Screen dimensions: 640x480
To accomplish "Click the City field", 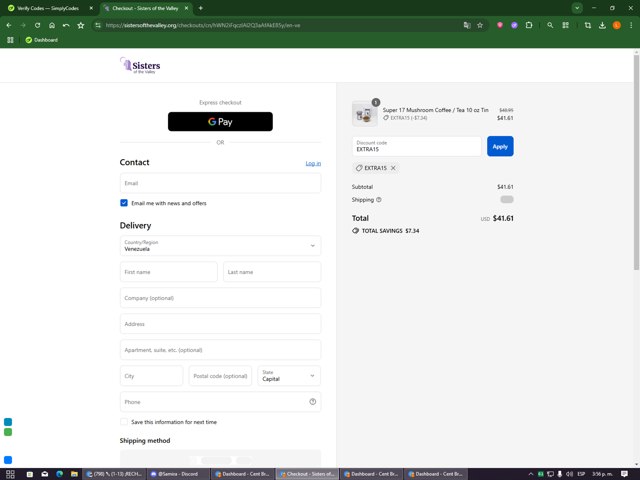I will click(x=151, y=376).
